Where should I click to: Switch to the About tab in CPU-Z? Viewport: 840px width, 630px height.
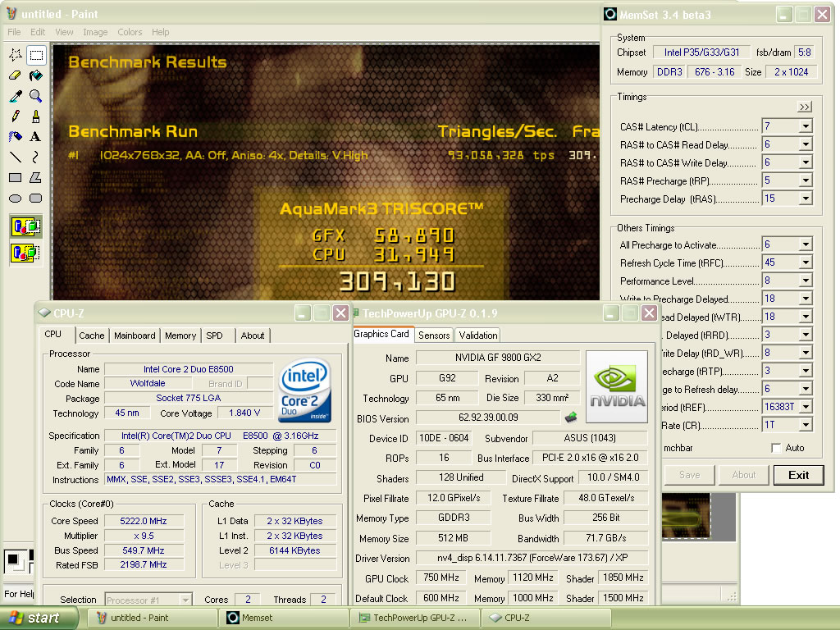[x=253, y=336]
